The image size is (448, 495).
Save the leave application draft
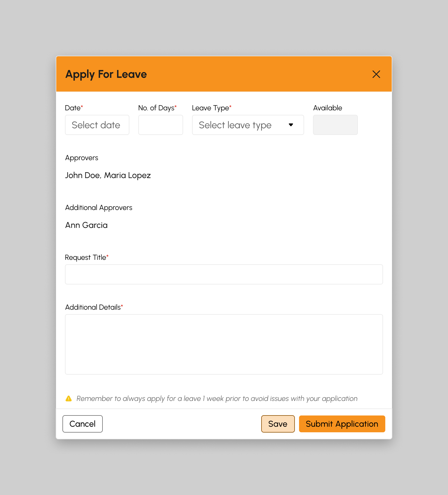point(278,424)
